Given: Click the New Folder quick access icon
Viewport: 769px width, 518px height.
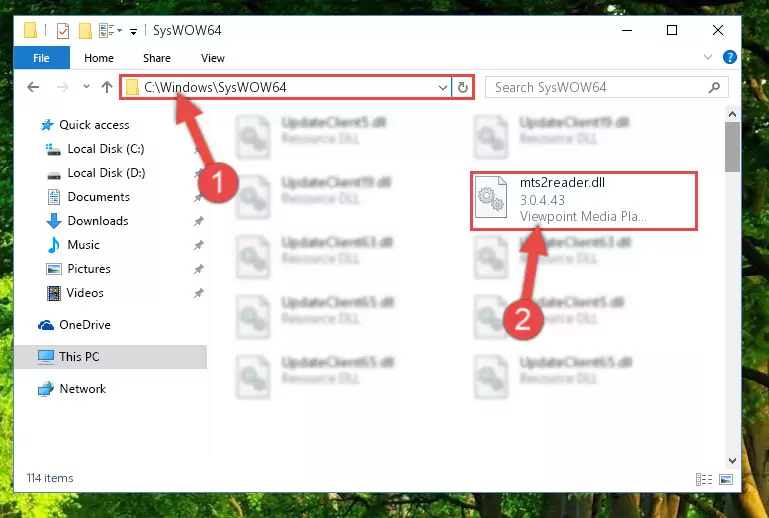Looking at the screenshot, I should 85,31.
